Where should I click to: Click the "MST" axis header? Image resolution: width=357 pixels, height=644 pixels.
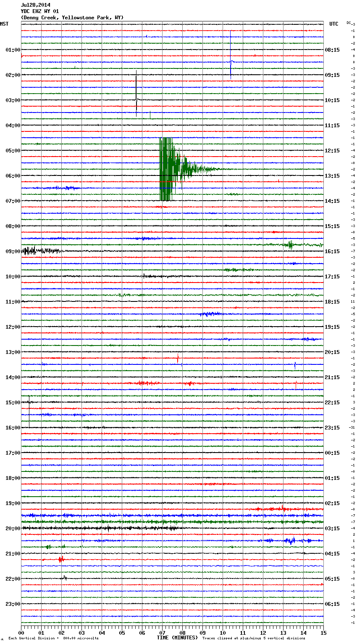pos(4,24)
